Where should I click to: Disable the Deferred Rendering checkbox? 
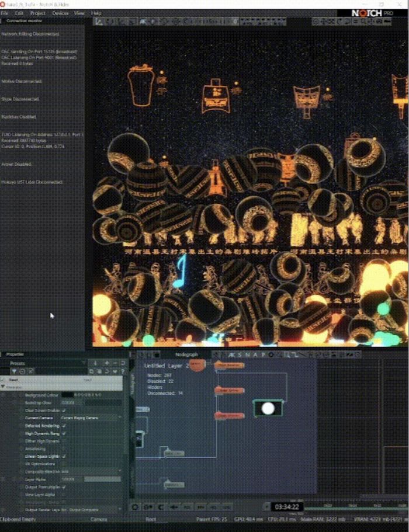point(64,426)
